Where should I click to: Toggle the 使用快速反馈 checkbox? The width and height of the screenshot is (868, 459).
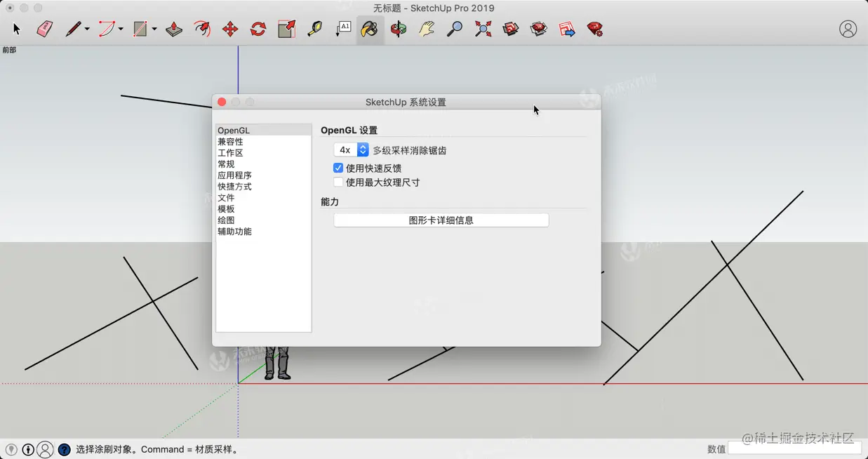coord(338,168)
